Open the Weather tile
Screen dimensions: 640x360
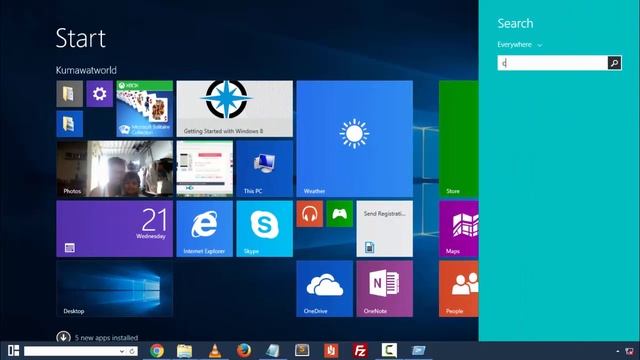tap(354, 139)
